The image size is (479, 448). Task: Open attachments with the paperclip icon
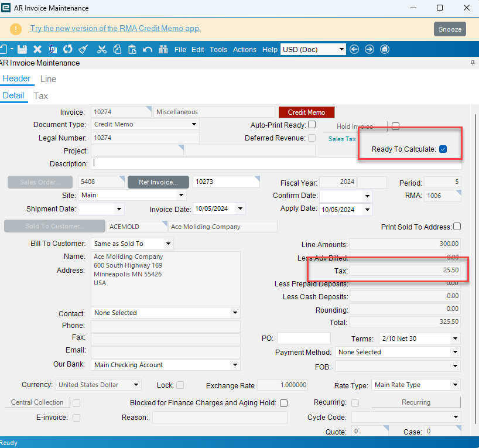tap(53, 49)
